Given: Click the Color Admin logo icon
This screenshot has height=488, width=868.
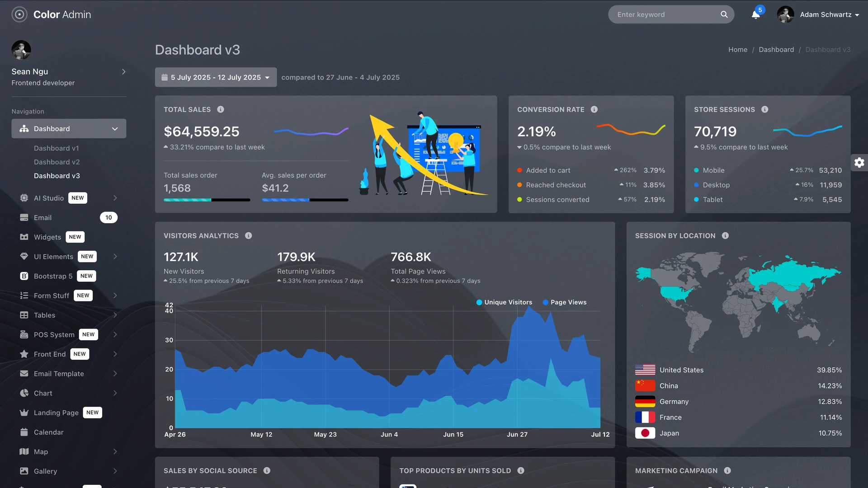Looking at the screenshot, I should coord(19,14).
